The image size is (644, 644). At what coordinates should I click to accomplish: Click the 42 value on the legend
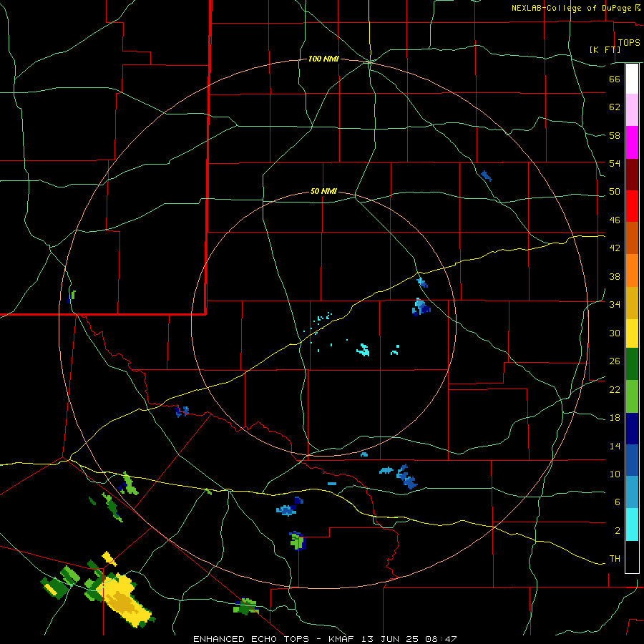[615, 248]
